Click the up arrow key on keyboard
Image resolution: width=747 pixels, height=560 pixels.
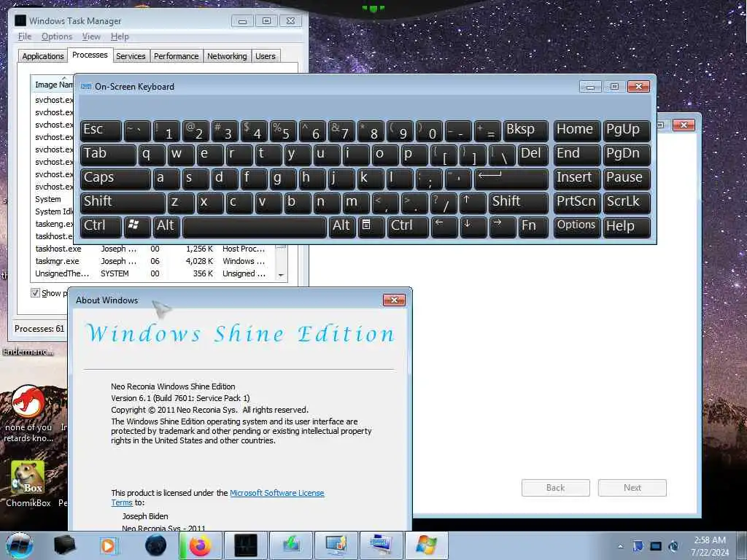tap(473, 203)
